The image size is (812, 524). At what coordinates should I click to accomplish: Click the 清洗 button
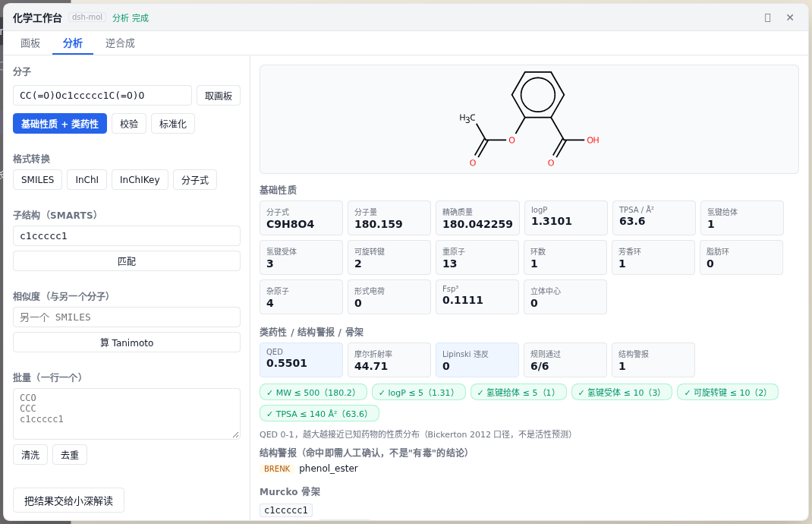(x=30, y=455)
